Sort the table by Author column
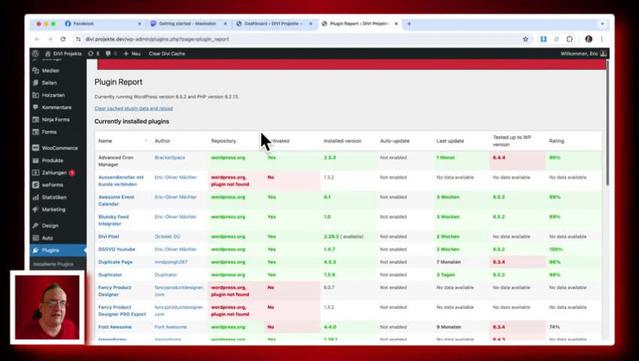 (162, 141)
